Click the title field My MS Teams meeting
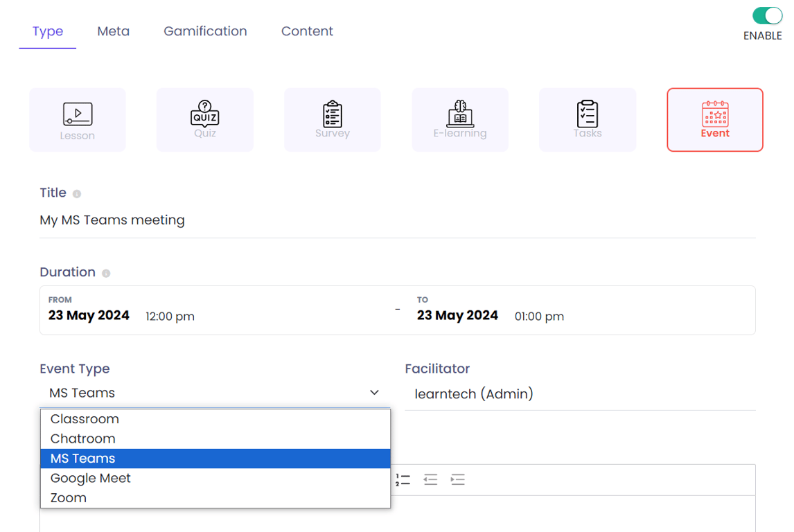The height and width of the screenshot is (532, 794). [x=112, y=220]
